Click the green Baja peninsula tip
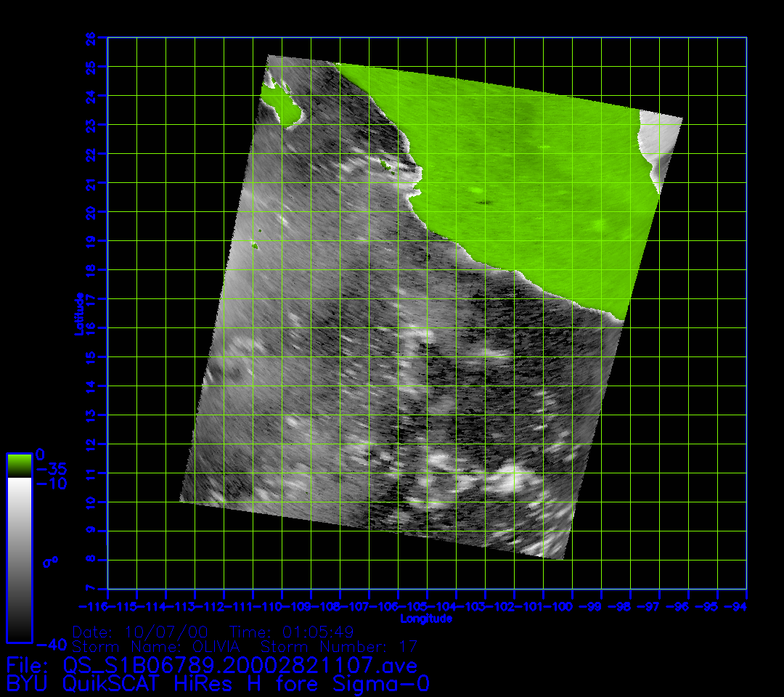784x697 pixels. pyautogui.click(x=282, y=104)
